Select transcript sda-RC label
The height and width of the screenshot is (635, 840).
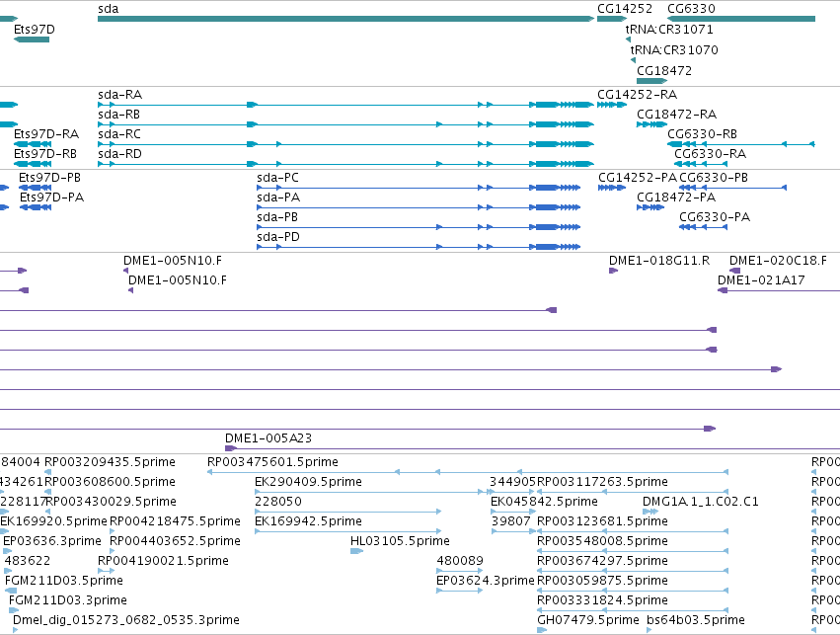pos(119,134)
